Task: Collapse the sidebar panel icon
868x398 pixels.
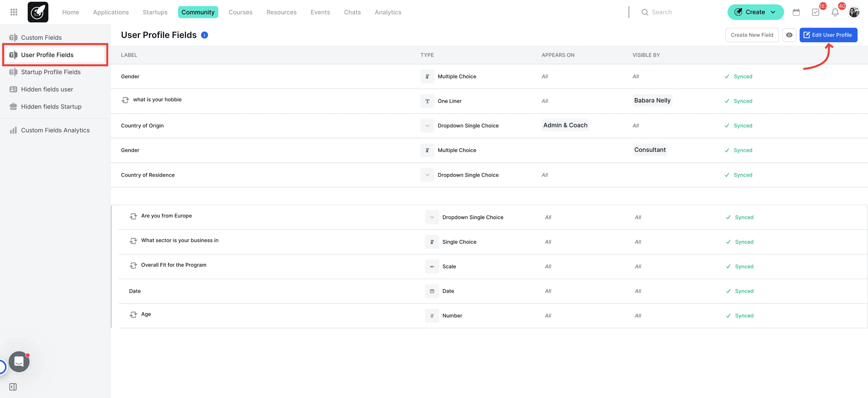Action: (x=13, y=387)
